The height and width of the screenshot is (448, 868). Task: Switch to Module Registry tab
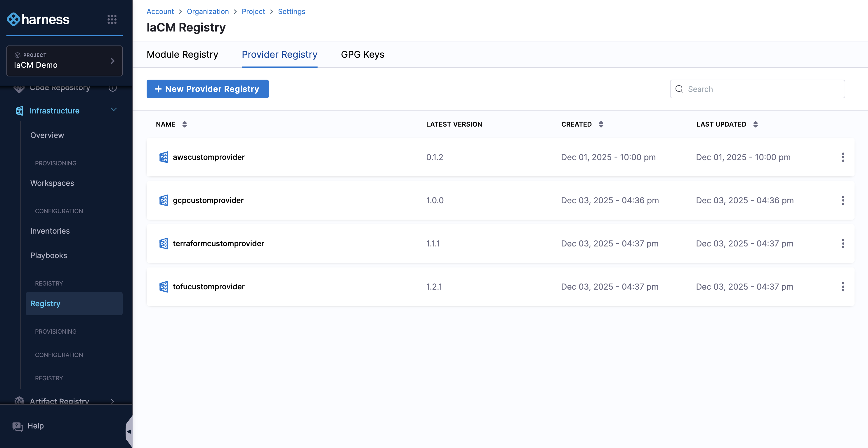point(182,55)
